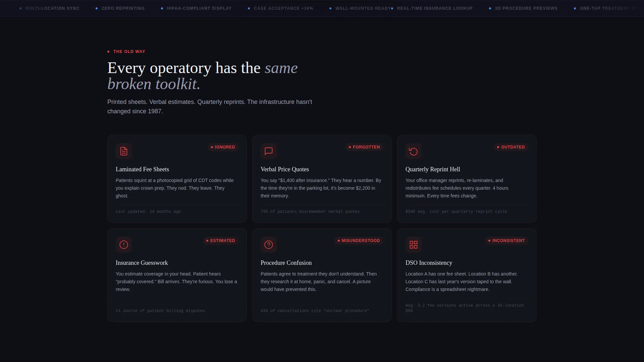Click HIPAA-COMPLIANT DISPLAY in the top ticker
The width and height of the screenshot is (644, 362).
point(199,8)
